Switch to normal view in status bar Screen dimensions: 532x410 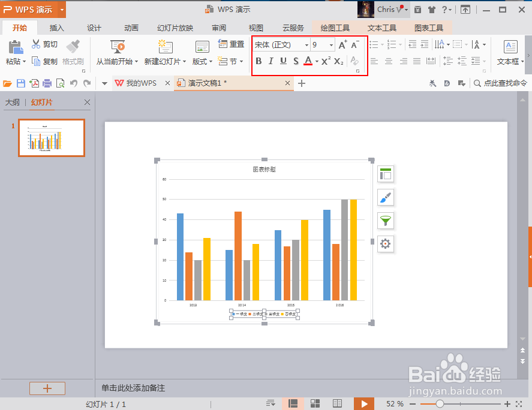click(293, 403)
